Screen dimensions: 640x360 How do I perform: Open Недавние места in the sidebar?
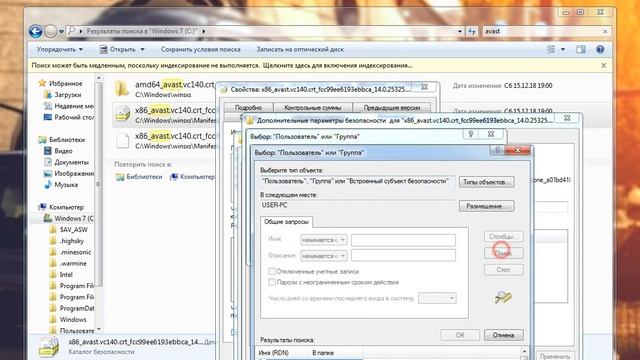tap(68, 106)
